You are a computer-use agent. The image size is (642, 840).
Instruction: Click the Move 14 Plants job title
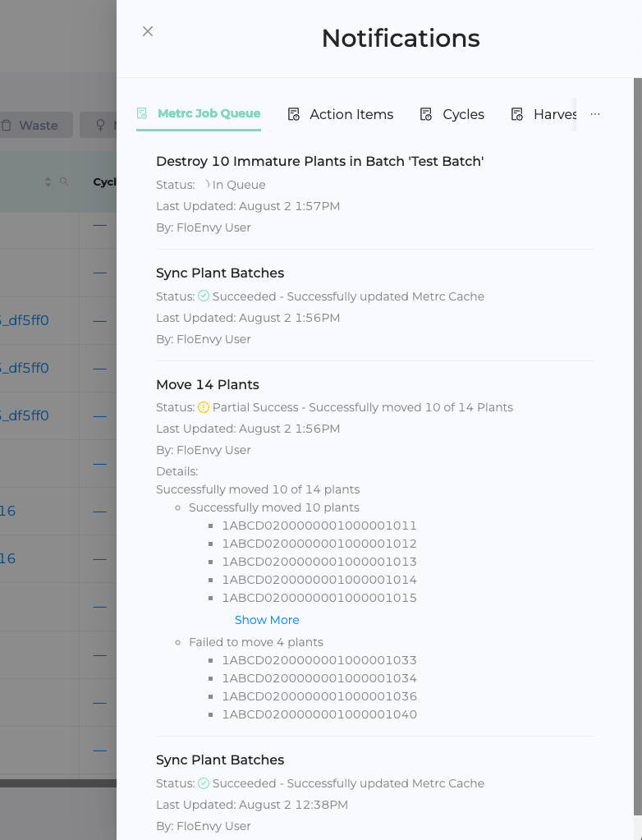coord(207,384)
